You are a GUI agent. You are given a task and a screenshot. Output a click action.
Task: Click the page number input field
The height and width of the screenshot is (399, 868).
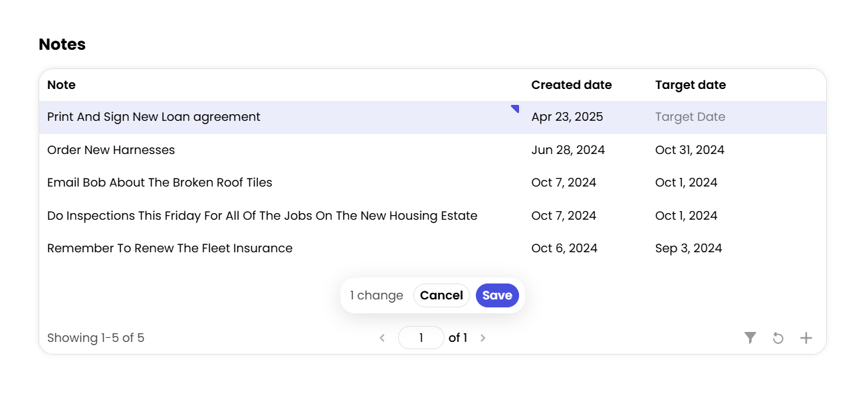coord(421,338)
